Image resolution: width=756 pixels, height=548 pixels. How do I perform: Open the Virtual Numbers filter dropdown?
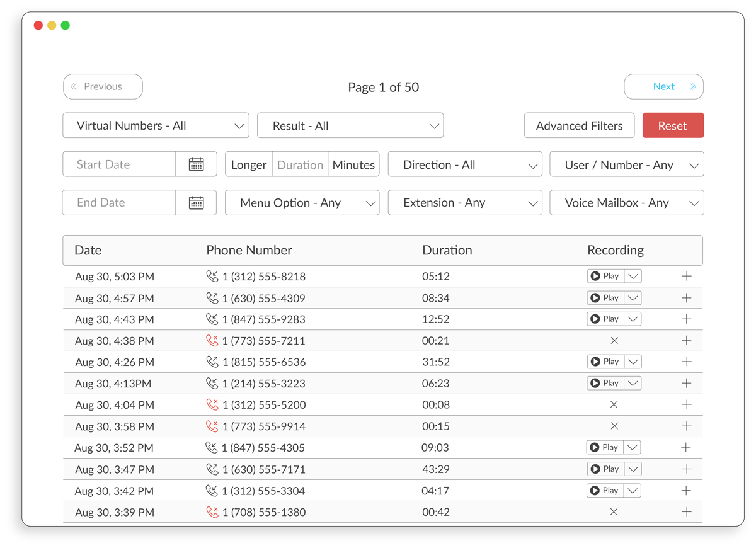point(156,125)
